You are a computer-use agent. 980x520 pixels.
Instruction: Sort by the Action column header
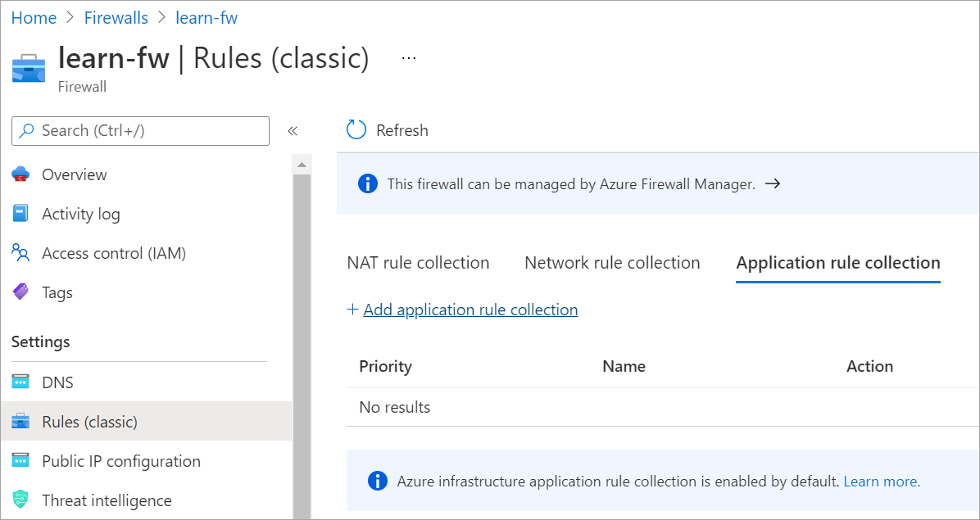869,366
